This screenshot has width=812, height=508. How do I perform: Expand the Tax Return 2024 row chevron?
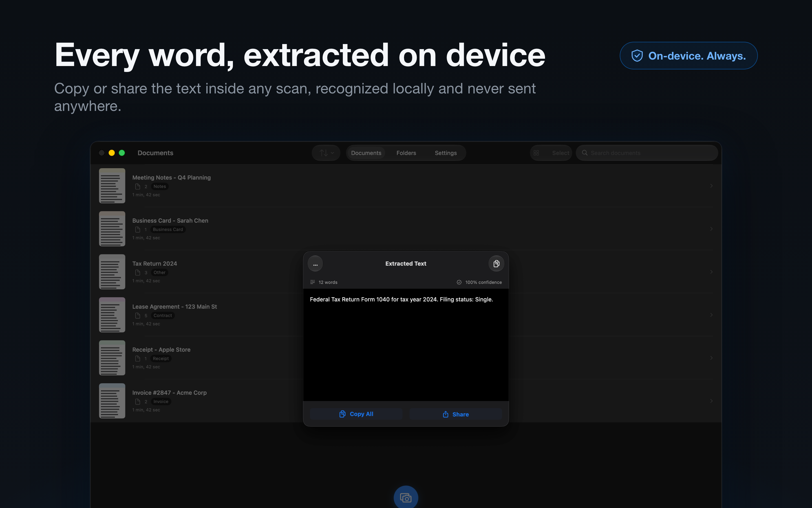(x=711, y=272)
